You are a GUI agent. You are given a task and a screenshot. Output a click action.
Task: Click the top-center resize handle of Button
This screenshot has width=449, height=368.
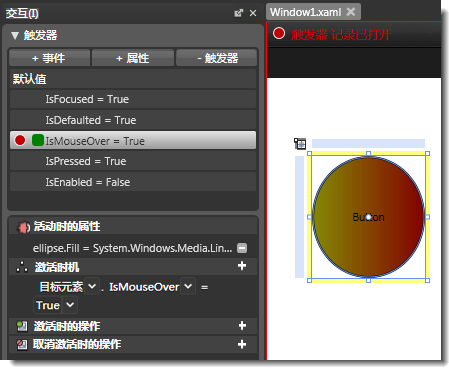coord(368,153)
